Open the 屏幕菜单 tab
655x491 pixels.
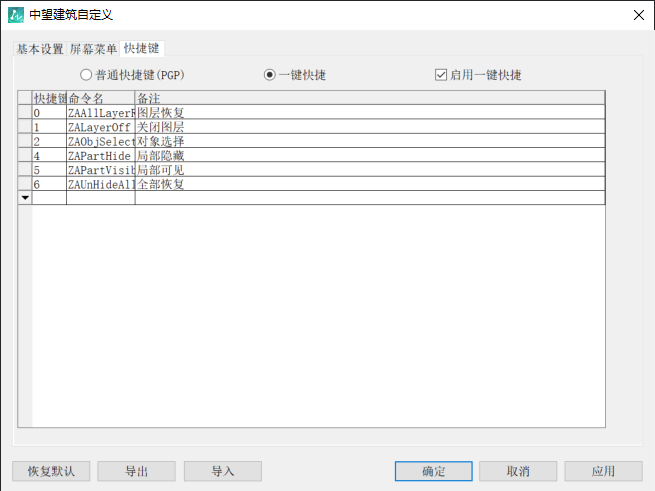93,49
